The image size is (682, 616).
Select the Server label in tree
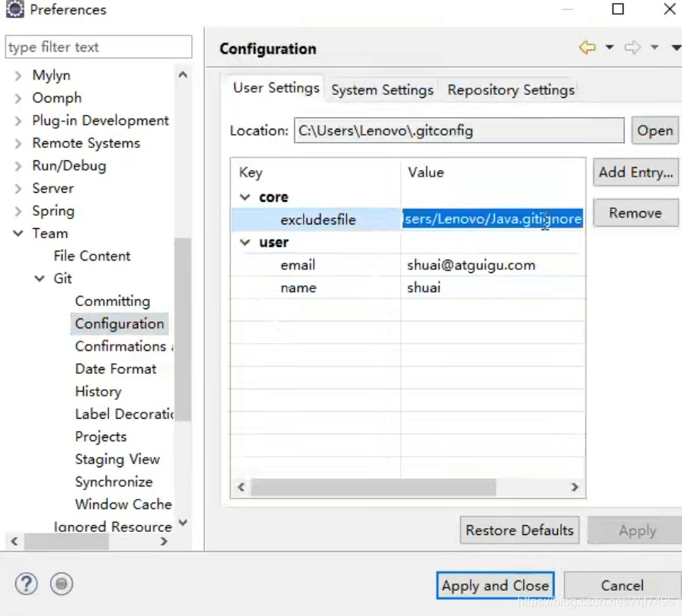(x=52, y=188)
